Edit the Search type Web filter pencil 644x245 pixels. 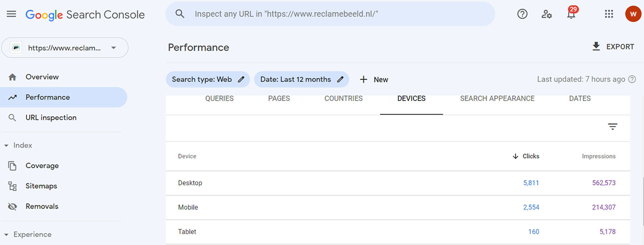click(241, 79)
